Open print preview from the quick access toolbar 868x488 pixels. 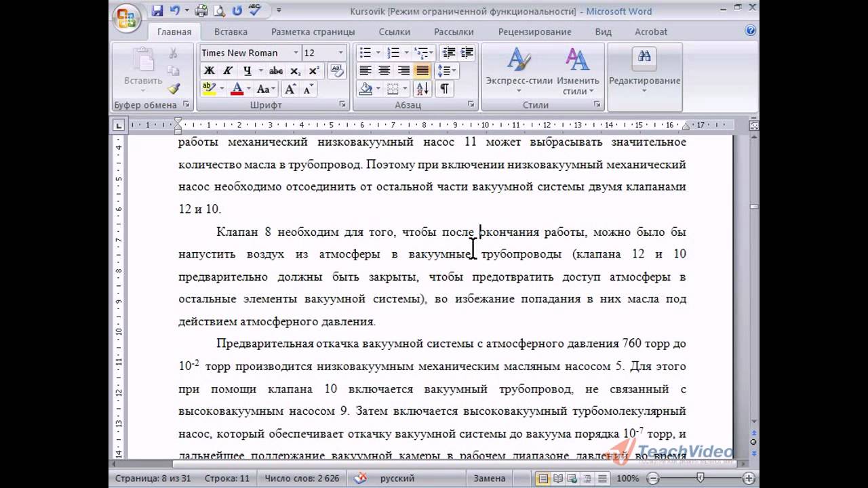pyautogui.click(x=219, y=11)
